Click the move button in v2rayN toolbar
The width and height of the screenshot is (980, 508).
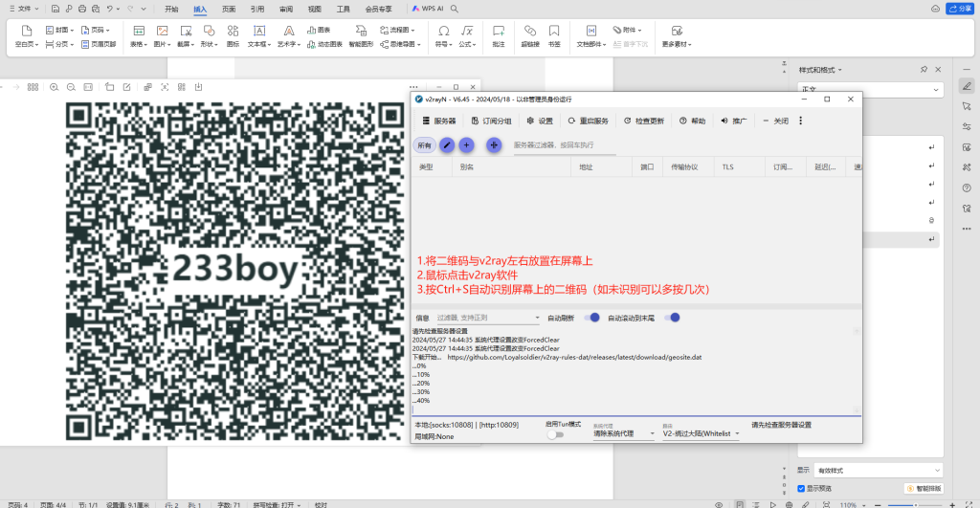click(x=494, y=145)
